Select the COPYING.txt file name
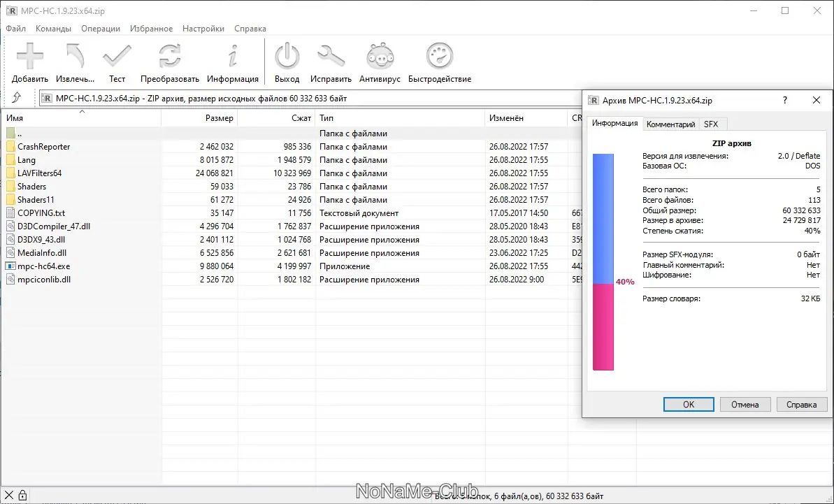834x504 pixels. point(41,213)
